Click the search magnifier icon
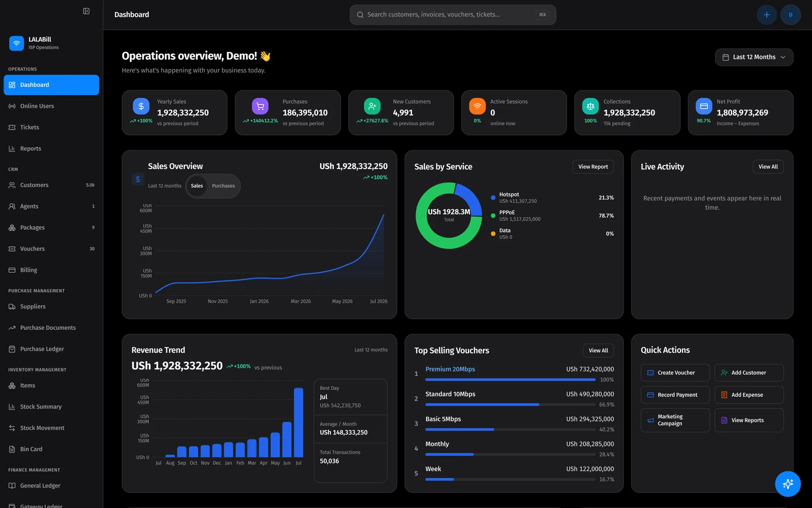The height and width of the screenshot is (508, 812). point(360,15)
